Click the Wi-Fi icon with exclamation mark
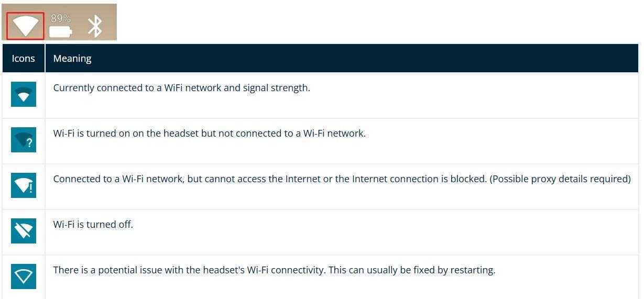 tap(24, 185)
